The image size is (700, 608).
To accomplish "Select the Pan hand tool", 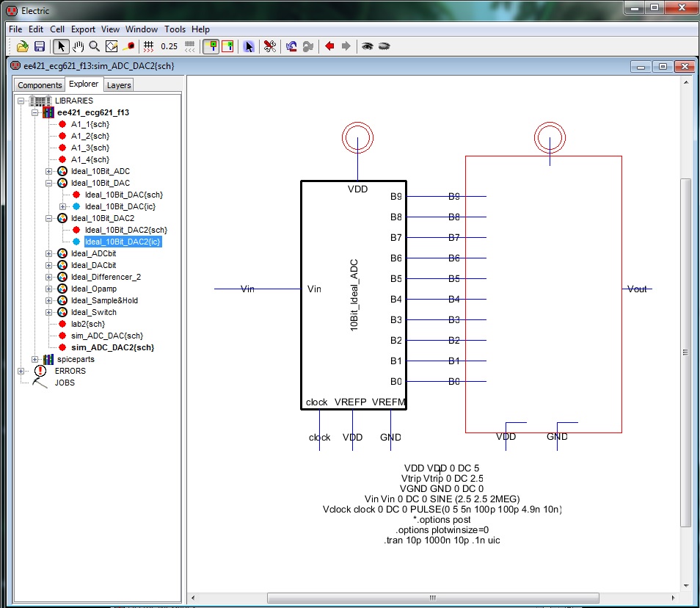I will (79, 46).
